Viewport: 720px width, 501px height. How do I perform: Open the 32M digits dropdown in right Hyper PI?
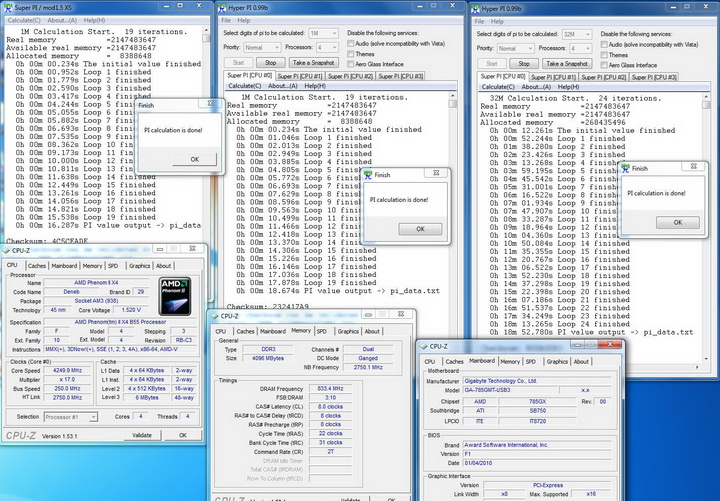576,34
